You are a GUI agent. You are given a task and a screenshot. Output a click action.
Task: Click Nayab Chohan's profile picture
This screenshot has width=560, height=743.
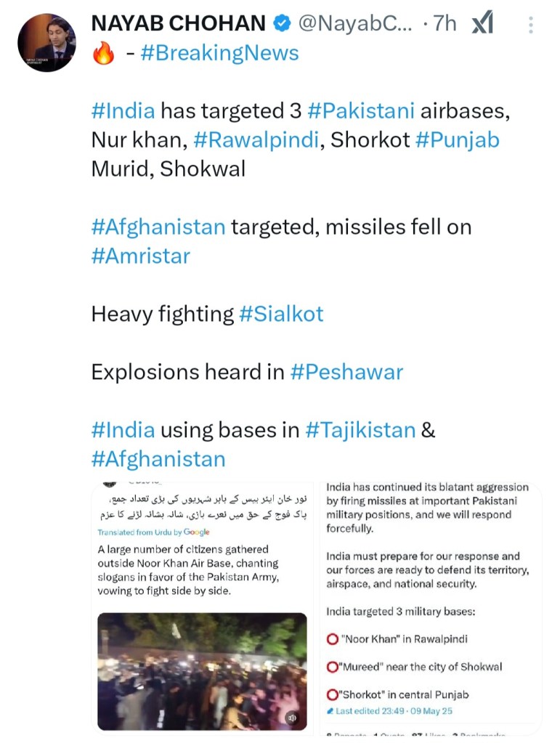(46, 42)
